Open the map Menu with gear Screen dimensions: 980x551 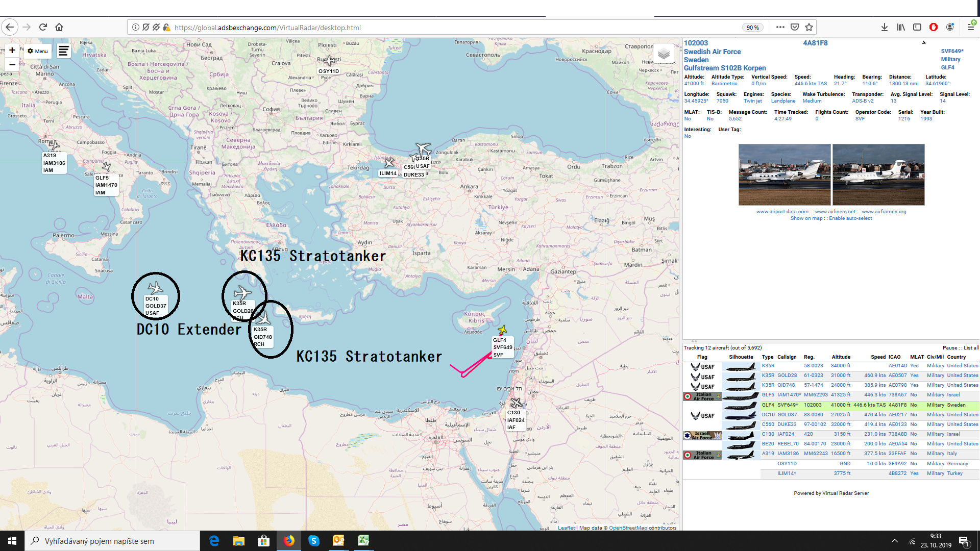38,51
